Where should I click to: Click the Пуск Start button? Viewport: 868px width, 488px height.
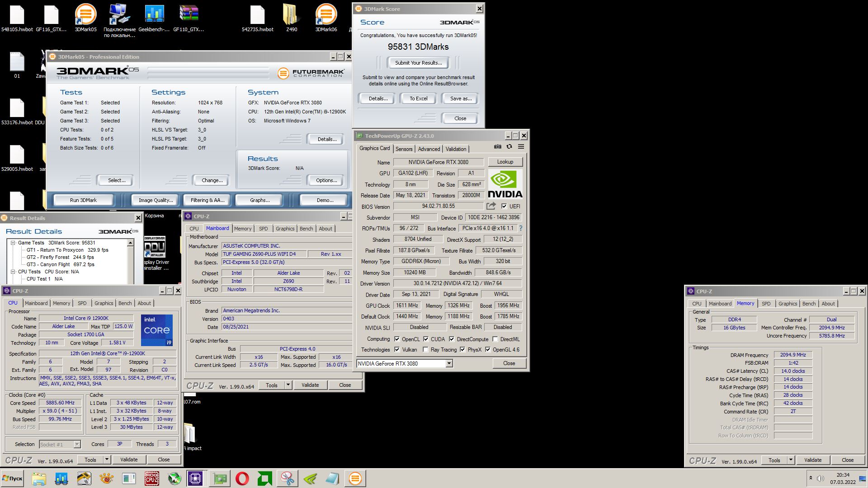point(12,479)
